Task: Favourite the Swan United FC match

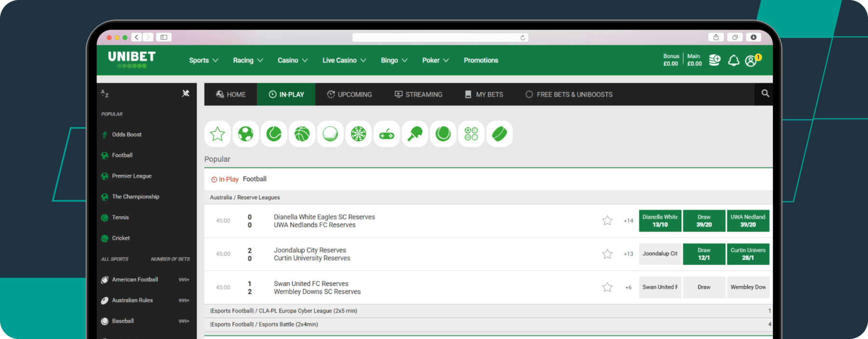Action: (x=607, y=287)
